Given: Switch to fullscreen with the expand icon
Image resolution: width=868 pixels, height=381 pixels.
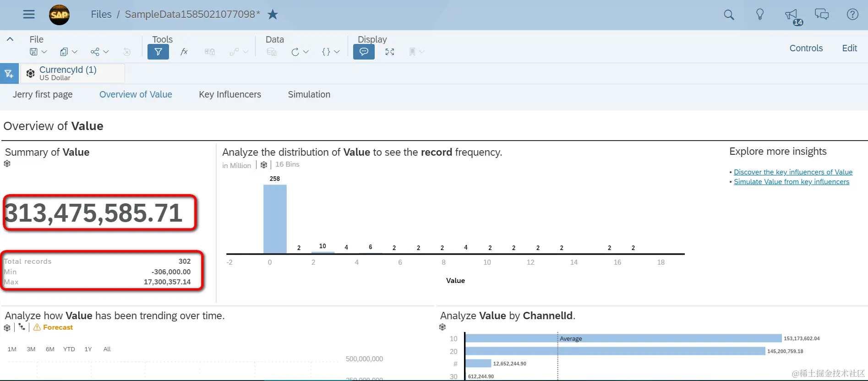Looking at the screenshot, I should coord(390,52).
